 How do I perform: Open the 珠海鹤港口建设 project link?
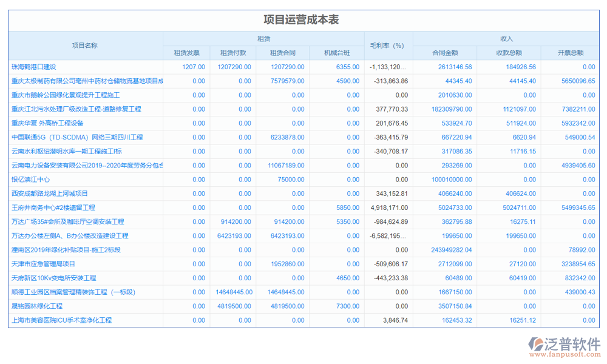38,67
